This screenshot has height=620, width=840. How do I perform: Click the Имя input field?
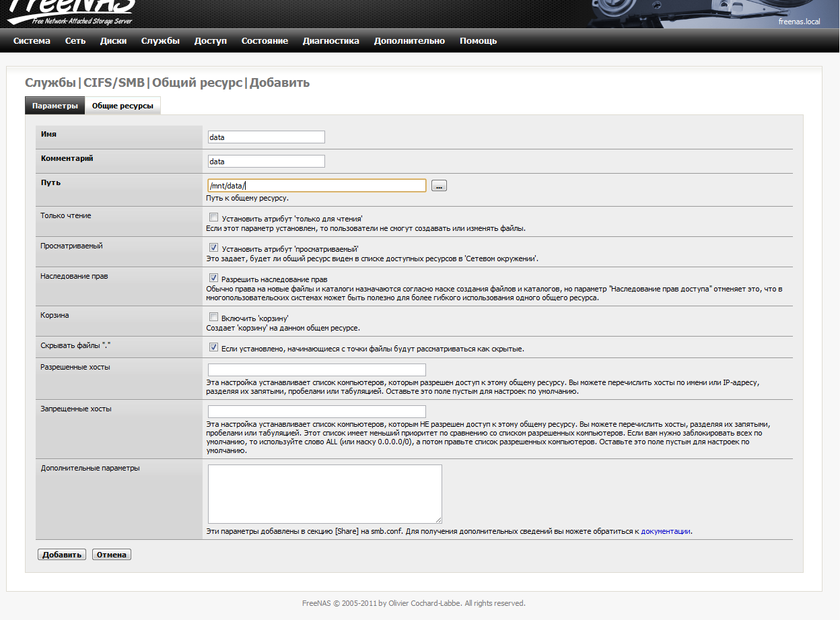267,137
